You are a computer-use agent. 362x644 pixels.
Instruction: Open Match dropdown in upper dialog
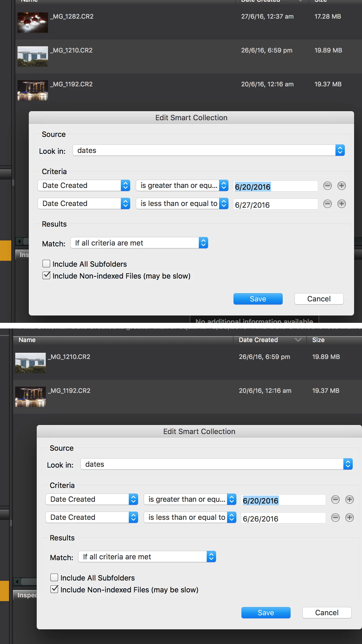pyautogui.click(x=139, y=243)
